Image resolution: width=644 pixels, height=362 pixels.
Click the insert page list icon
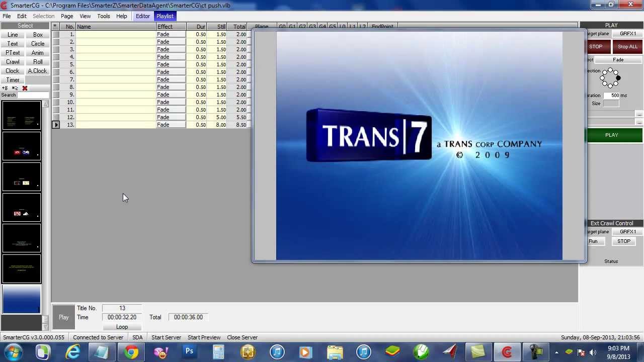coord(15,88)
